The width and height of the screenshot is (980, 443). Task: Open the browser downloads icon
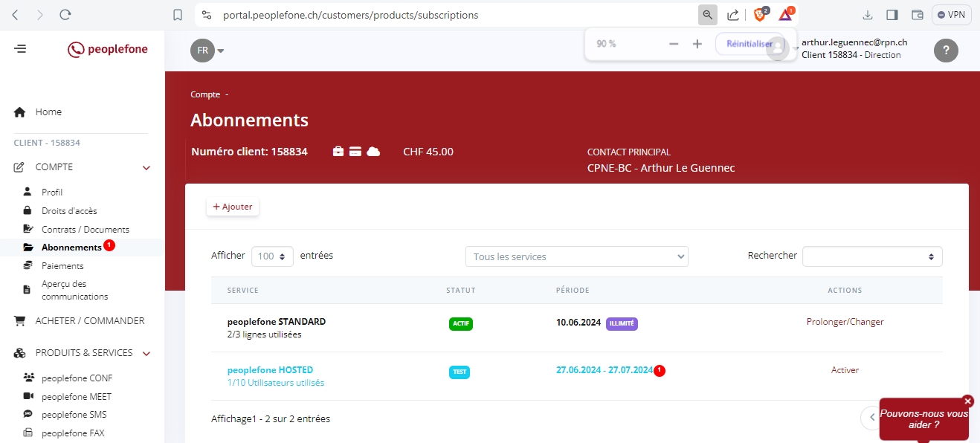(x=867, y=15)
